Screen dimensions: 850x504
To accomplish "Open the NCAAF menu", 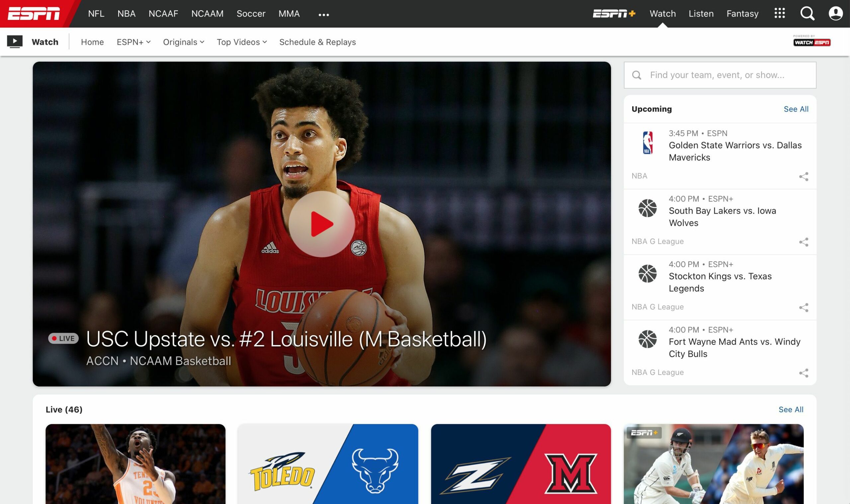I will 163,14.
